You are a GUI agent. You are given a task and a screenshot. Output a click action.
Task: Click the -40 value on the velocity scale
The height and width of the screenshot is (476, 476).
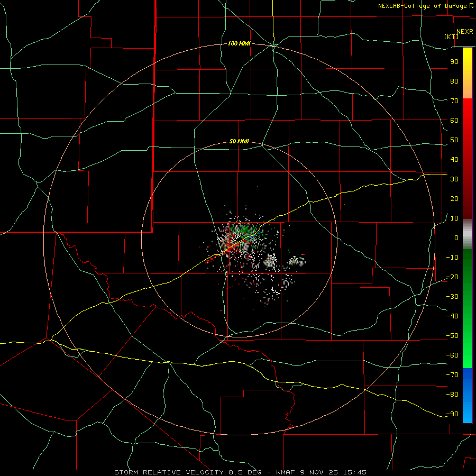click(452, 316)
